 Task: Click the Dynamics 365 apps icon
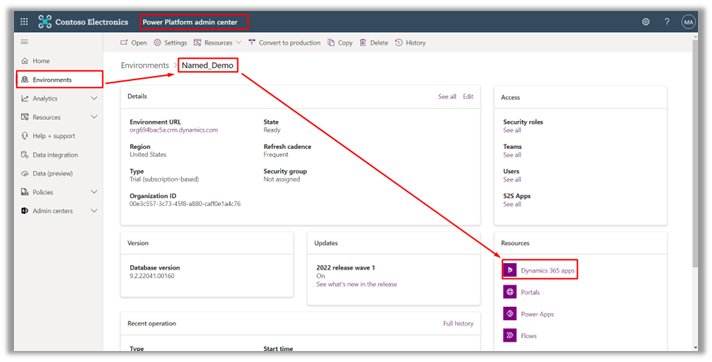(510, 270)
